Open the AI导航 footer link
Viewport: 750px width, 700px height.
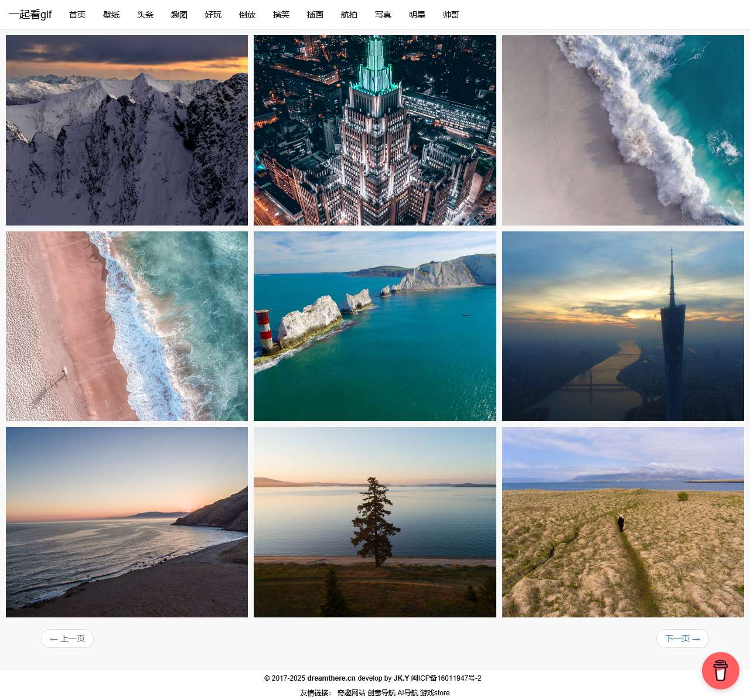coord(408,693)
